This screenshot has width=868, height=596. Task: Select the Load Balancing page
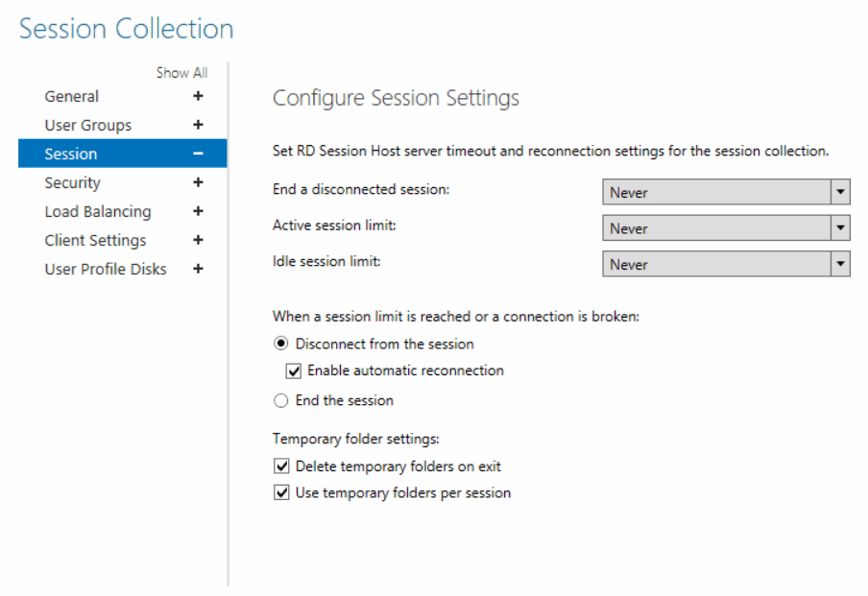tap(97, 211)
